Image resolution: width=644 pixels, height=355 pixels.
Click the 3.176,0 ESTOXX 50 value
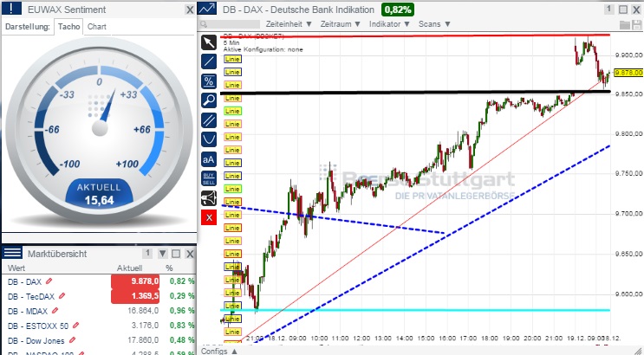(x=146, y=326)
